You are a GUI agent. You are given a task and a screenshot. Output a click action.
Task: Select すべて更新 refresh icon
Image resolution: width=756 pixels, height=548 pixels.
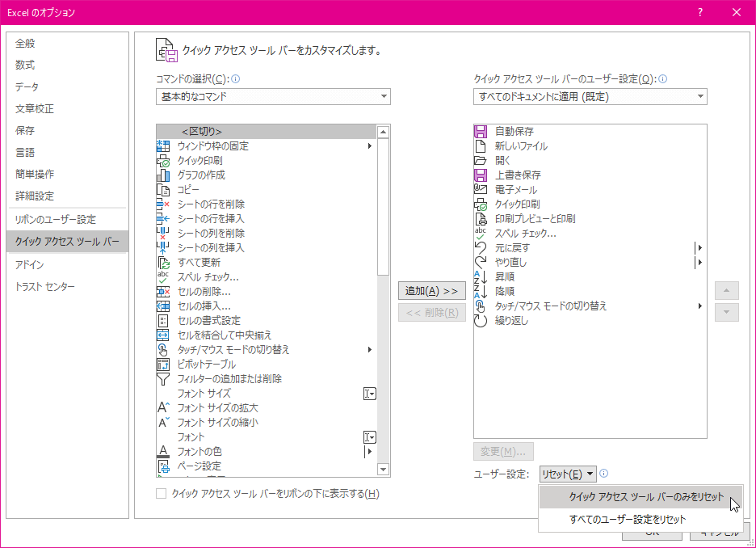click(163, 263)
